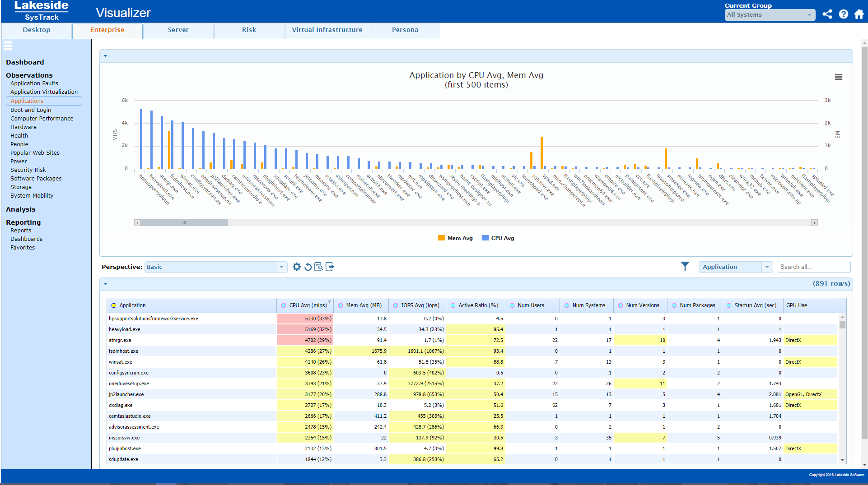Toggle the Startup Avg column circle marker
This screenshot has height=485, width=868.
[x=729, y=305]
